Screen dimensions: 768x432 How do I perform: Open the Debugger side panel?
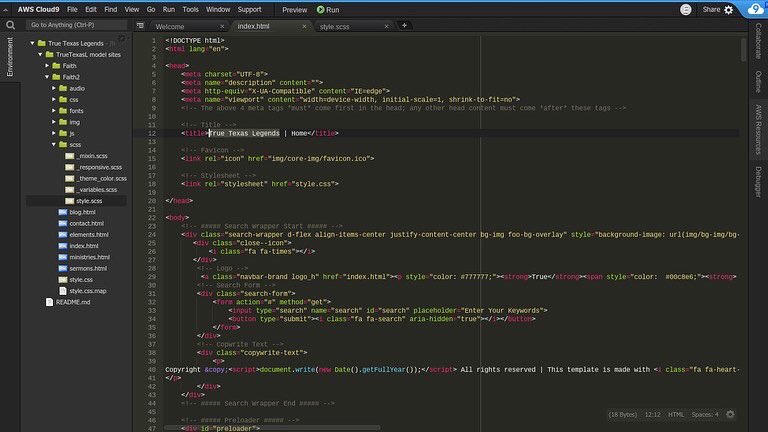click(758, 182)
